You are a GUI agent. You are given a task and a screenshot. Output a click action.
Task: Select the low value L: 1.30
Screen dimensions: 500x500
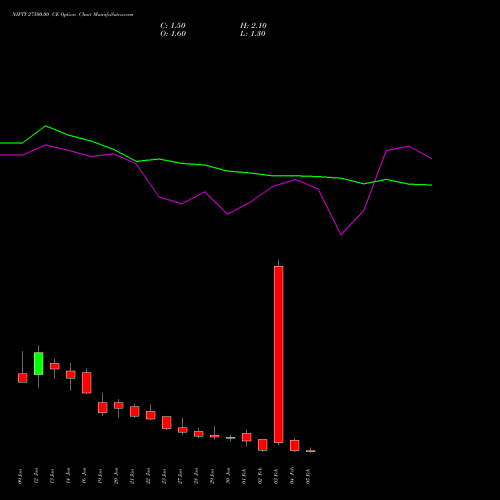pyautogui.click(x=253, y=34)
